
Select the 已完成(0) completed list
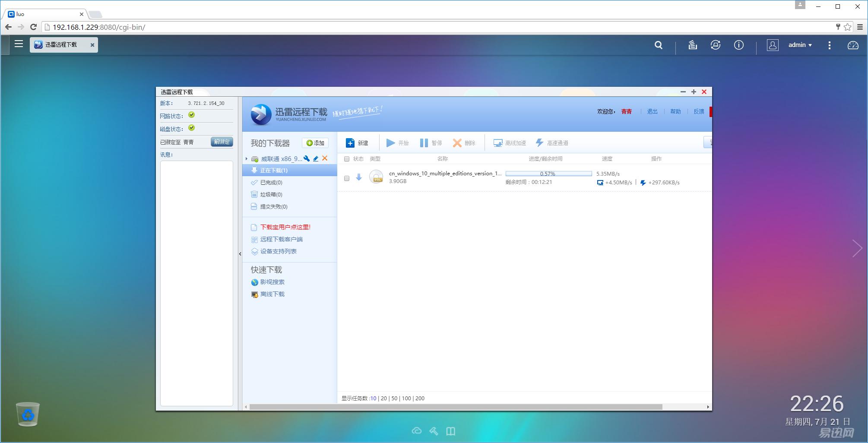pyautogui.click(x=271, y=183)
